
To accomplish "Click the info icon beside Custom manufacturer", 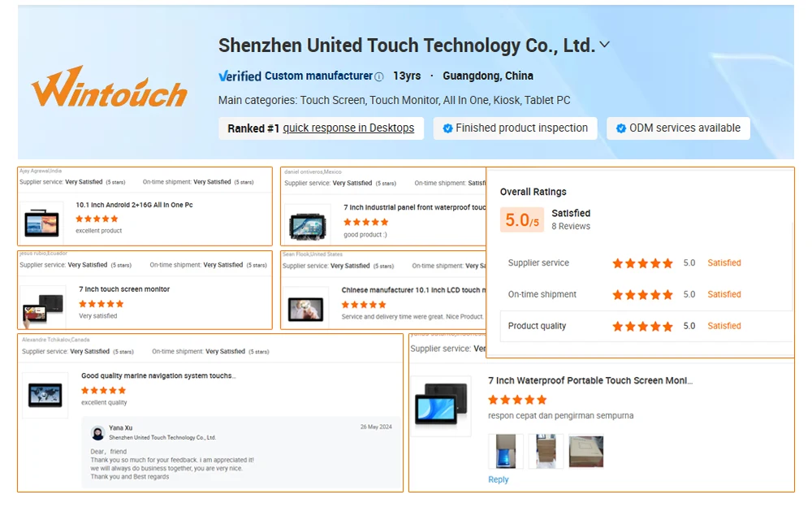I will (x=379, y=76).
